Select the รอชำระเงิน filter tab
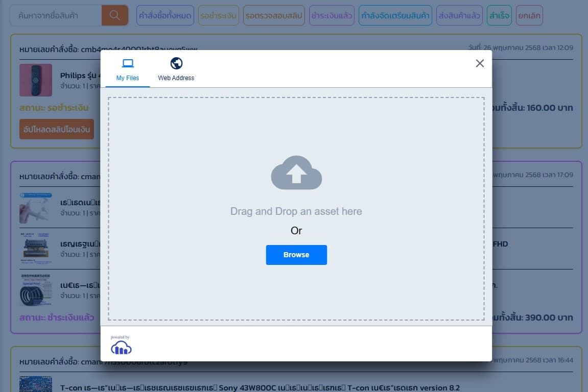 tap(218, 15)
